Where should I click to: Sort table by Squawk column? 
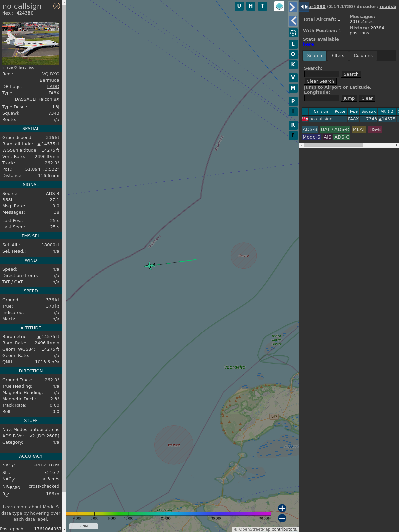(369, 112)
